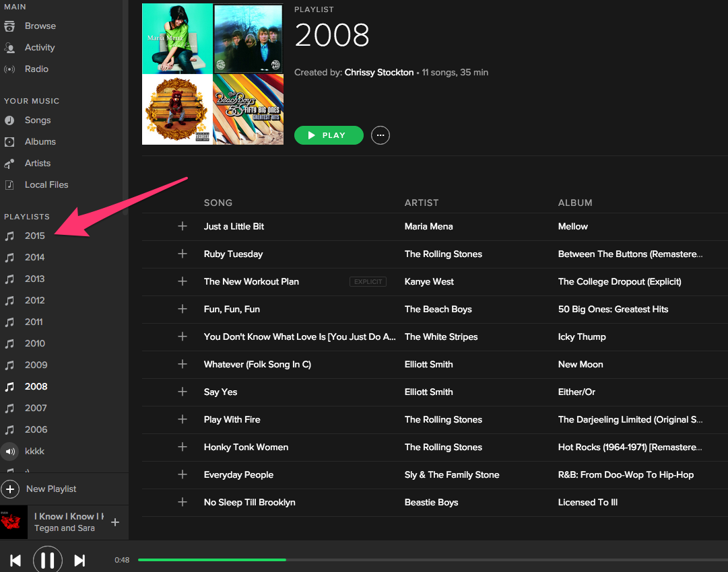Click the Browse icon in sidebar
728x572 pixels.
(9, 26)
